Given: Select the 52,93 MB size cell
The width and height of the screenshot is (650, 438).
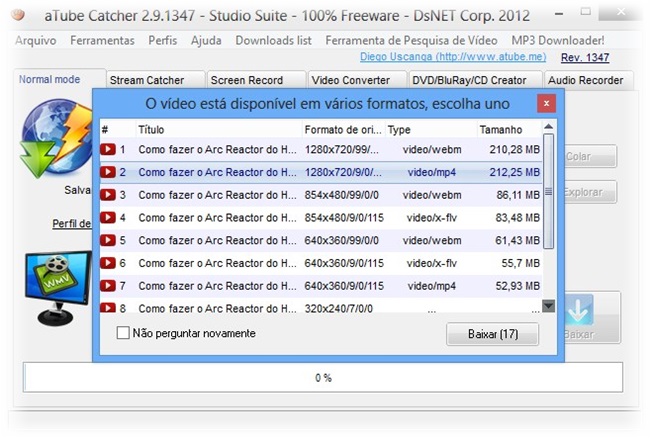Looking at the screenshot, I should click(517, 286).
